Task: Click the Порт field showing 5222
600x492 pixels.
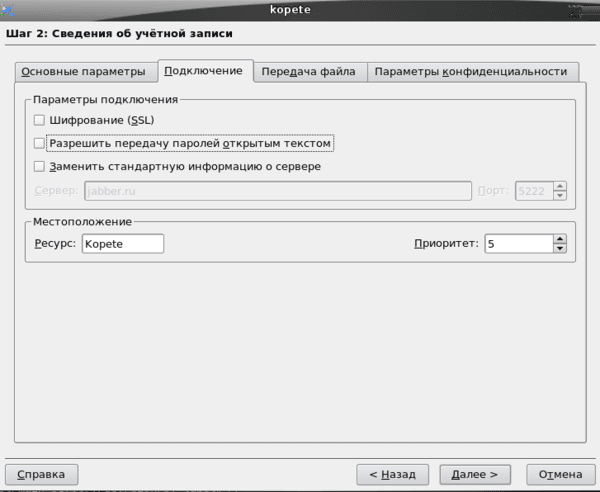Action: click(x=534, y=191)
